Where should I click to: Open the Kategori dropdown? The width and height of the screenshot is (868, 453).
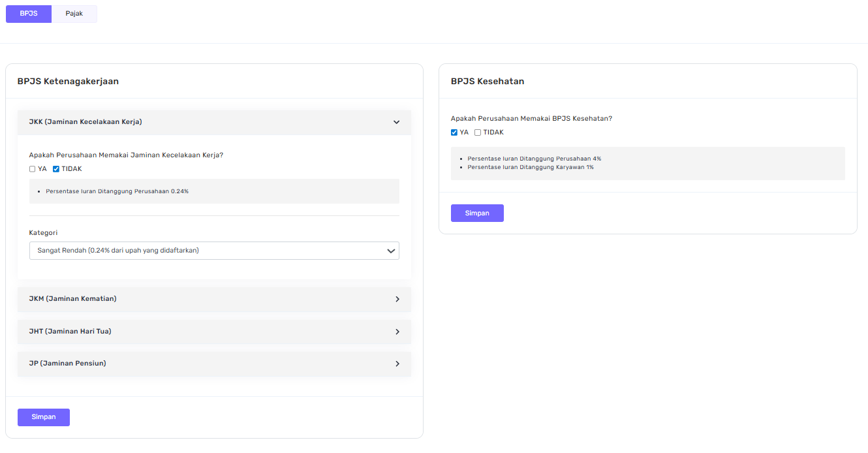tap(214, 251)
